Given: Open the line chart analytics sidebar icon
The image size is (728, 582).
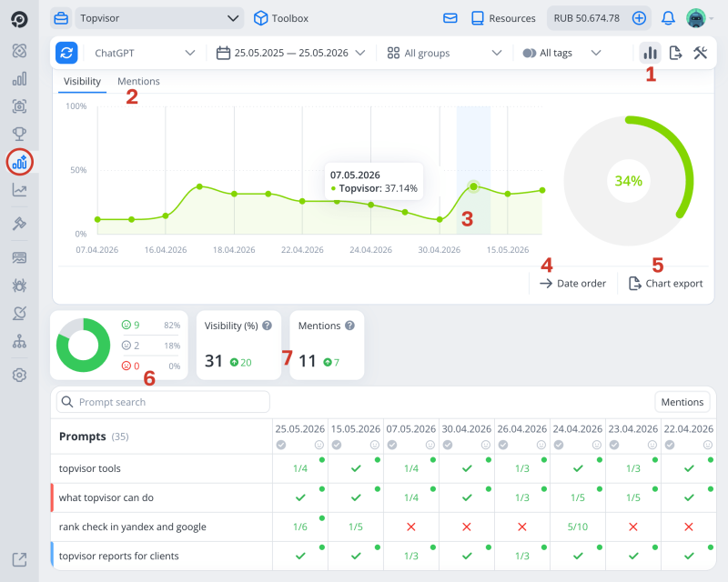Looking at the screenshot, I should pos(19,190).
